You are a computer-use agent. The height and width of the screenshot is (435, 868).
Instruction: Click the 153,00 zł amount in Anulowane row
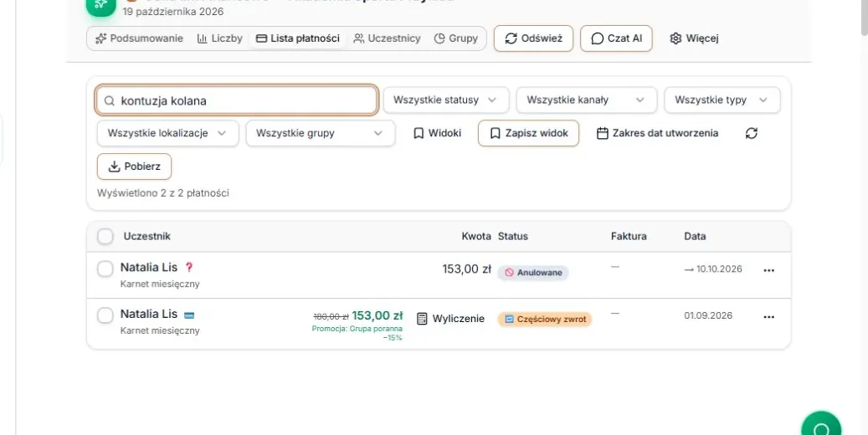(x=467, y=269)
